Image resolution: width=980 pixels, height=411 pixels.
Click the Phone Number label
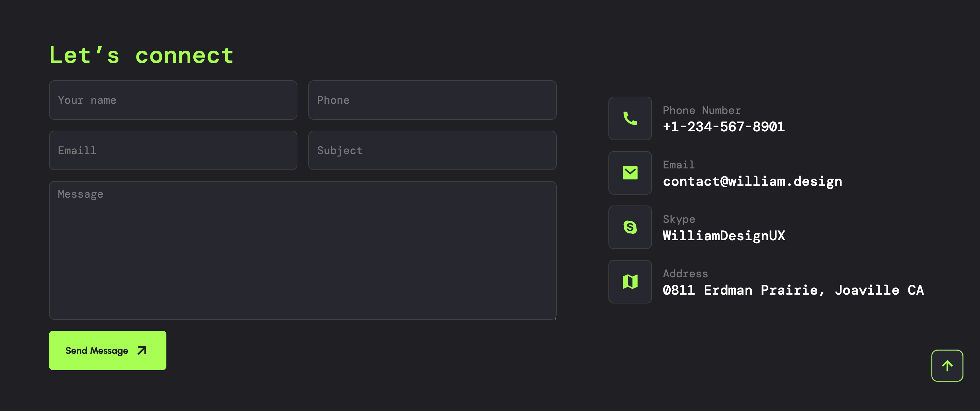702,110
